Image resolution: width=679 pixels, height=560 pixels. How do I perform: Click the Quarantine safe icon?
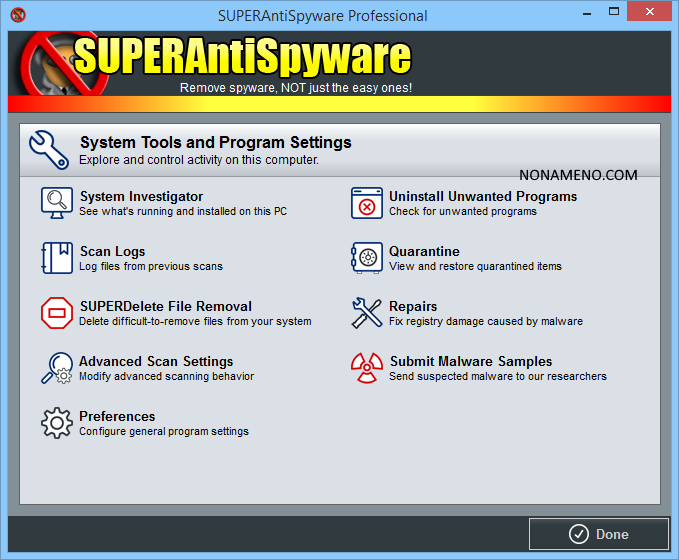click(x=367, y=258)
